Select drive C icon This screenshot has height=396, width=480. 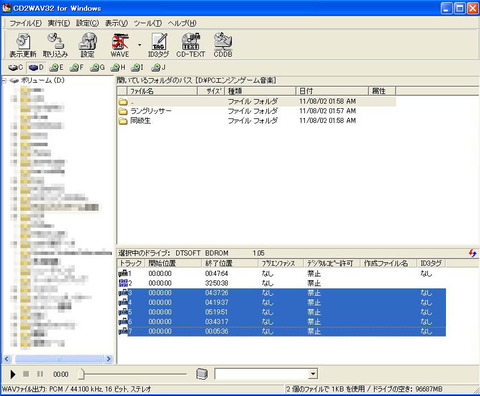tap(15, 68)
